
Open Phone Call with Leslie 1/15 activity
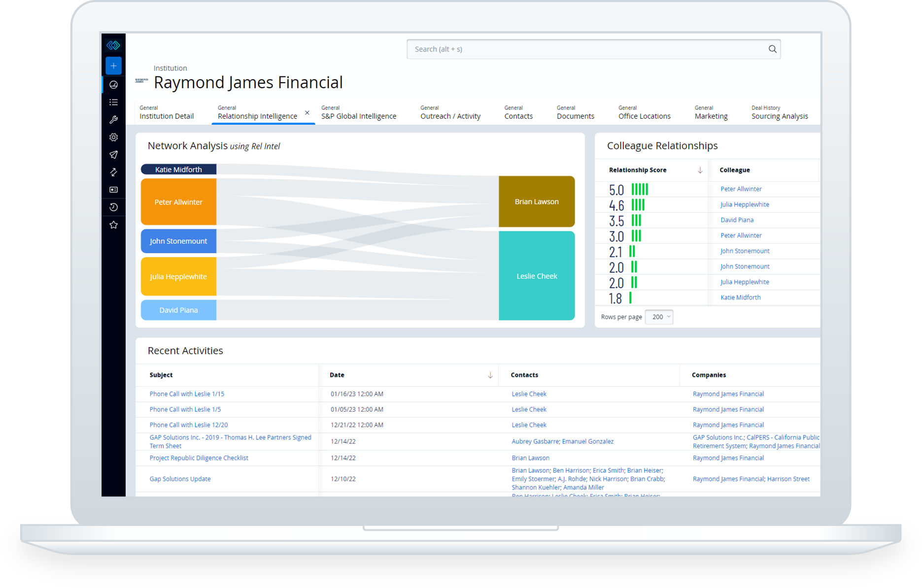point(187,393)
